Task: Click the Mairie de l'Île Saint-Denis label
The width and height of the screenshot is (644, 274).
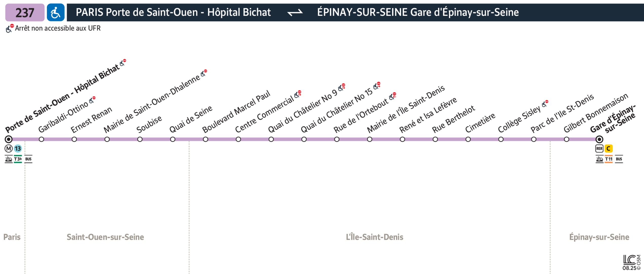Action: (x=406, y=109)
